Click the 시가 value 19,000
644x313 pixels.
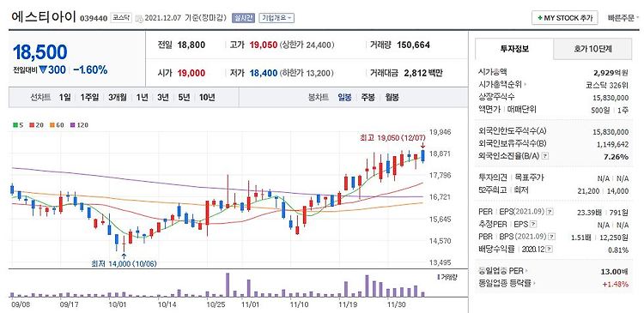click(191, 74)
